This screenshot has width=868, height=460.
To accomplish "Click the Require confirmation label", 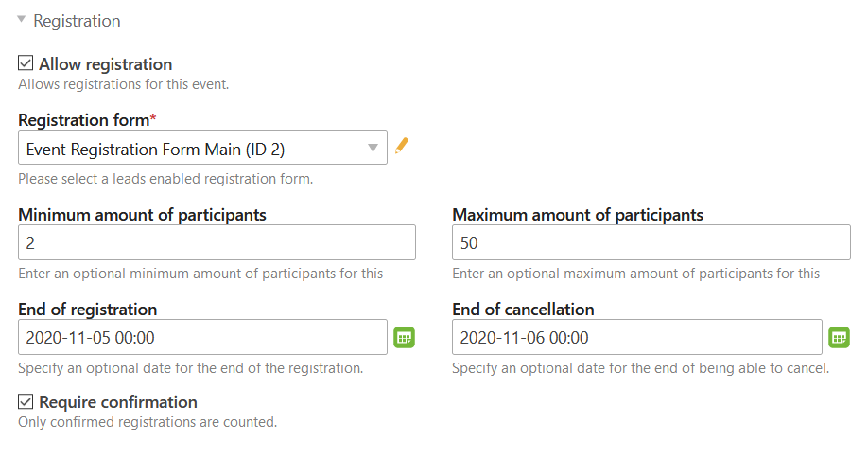I will pyautogui.click(x=118, y=402).
